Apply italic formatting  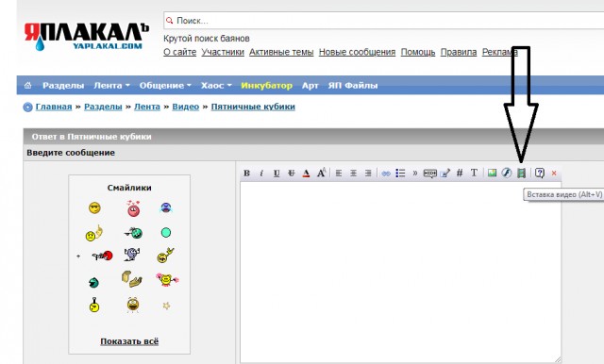[261, 174]
